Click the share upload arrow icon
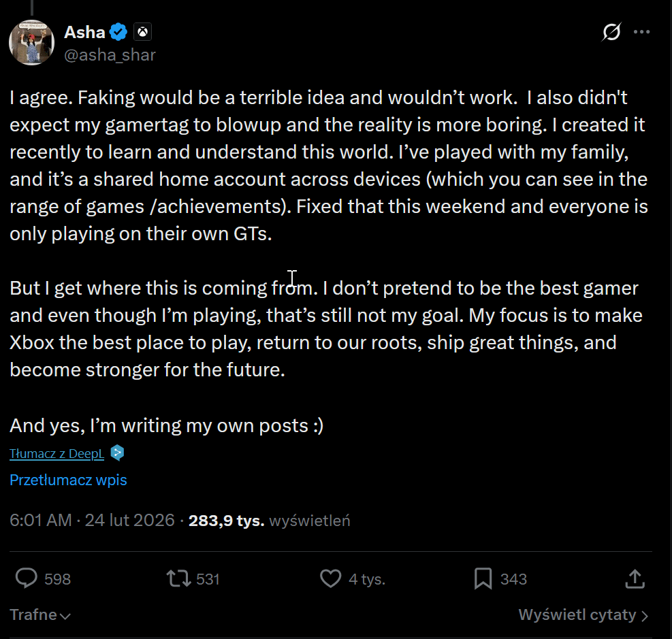672x639 pixels. pos(634,578)
